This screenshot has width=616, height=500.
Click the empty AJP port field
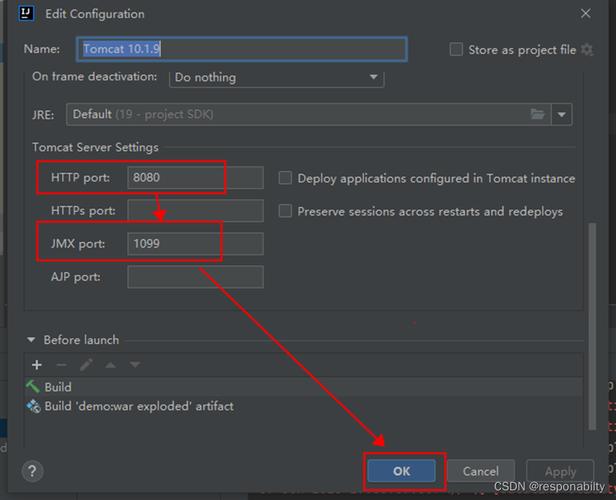tap(195, 277)
